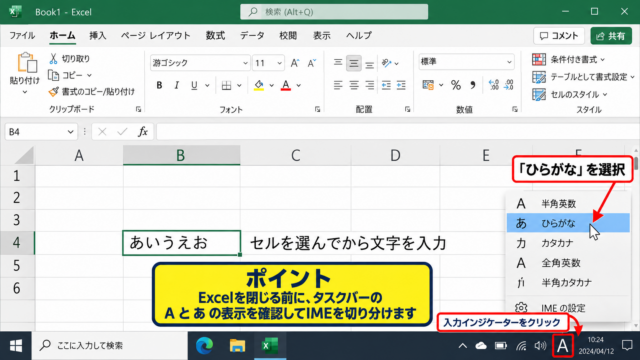Align cell text right
640x360 pixels.
click(369, 85)
